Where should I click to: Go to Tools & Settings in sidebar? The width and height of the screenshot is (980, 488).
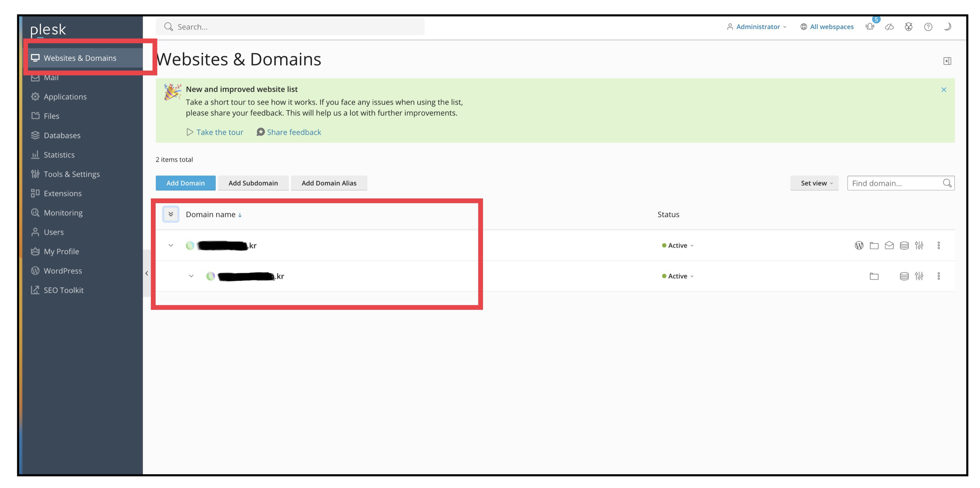71,174
